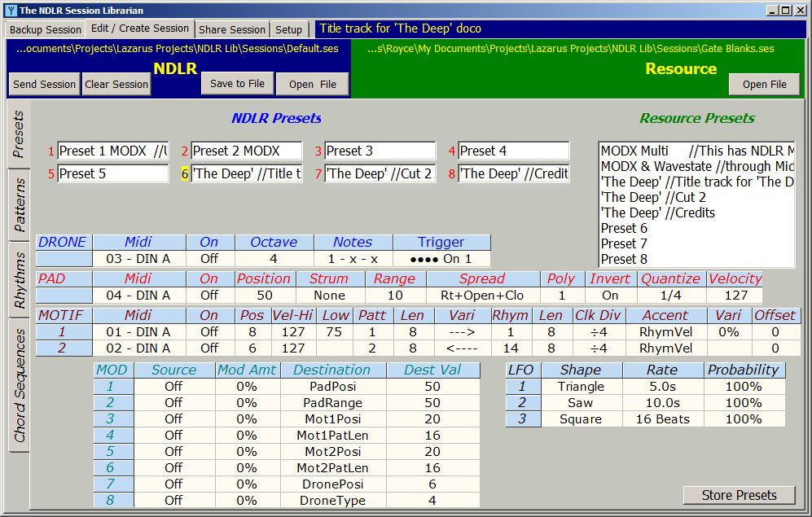This screenshot has height=517, width=812.
Task: Click the Send Session button
Action: 43,83
